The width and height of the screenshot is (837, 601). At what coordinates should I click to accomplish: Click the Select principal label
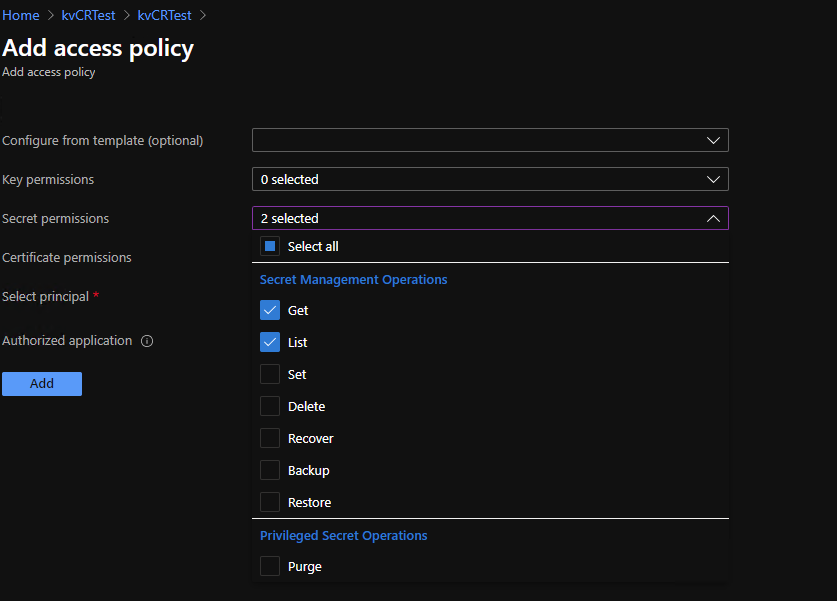[46, 297]
